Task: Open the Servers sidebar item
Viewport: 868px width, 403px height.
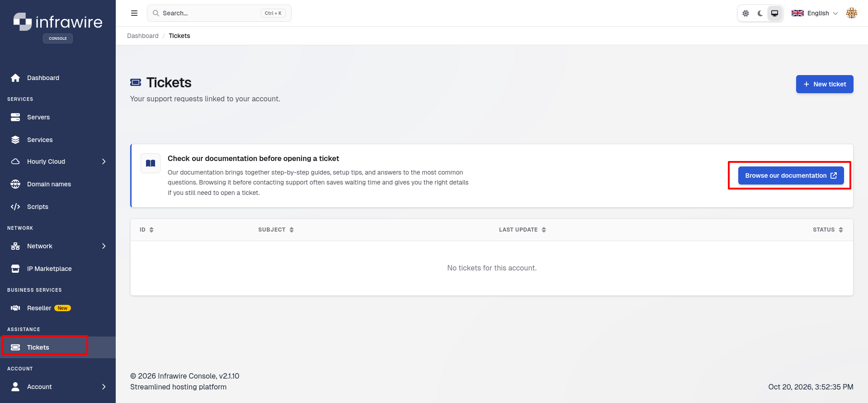Action: coord(58,117)
